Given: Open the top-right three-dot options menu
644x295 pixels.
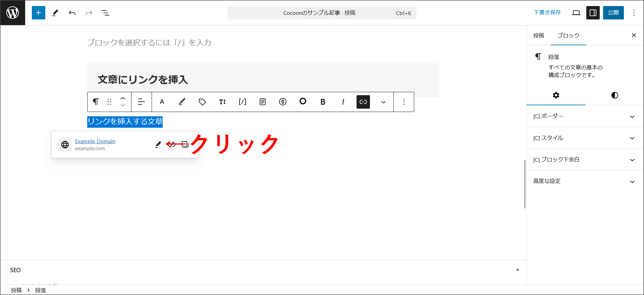Looking at the screenshot, I should [634, 13].
